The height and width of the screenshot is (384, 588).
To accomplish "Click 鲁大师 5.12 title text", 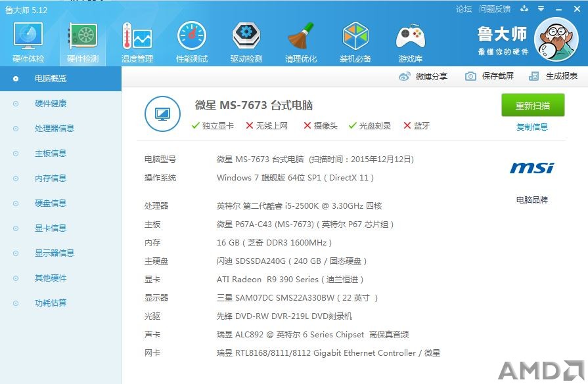I will [x=26, y=10].
